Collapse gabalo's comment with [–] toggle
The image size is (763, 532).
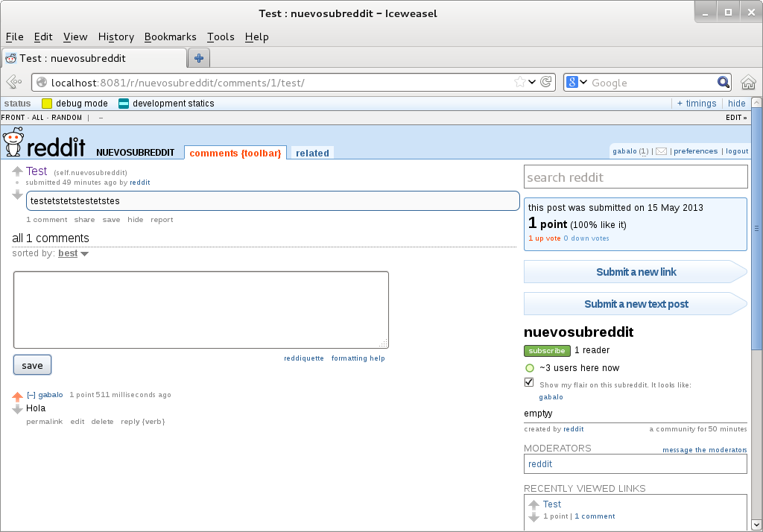(x=31, y=395)
